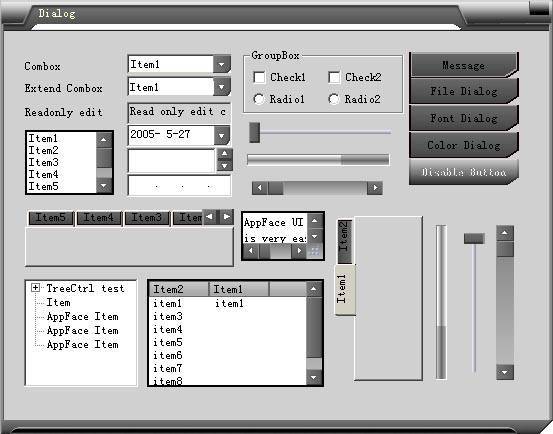Click the AppFace edit box scroll left arrow

[251, 251]
